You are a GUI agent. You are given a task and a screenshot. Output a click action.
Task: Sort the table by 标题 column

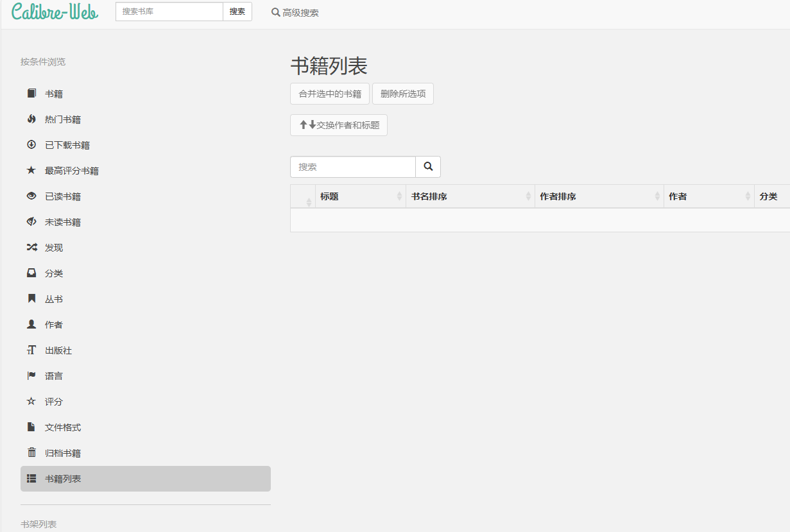[361, 196]
